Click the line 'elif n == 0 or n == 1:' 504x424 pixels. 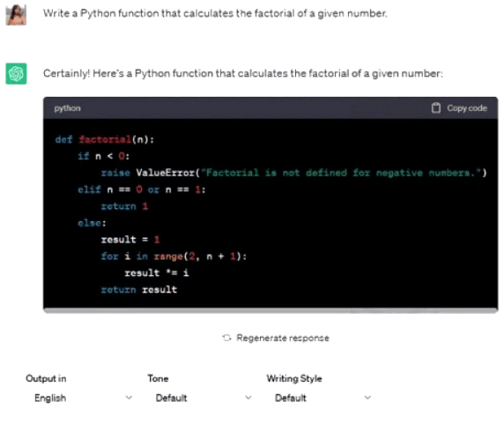(142, 190)
